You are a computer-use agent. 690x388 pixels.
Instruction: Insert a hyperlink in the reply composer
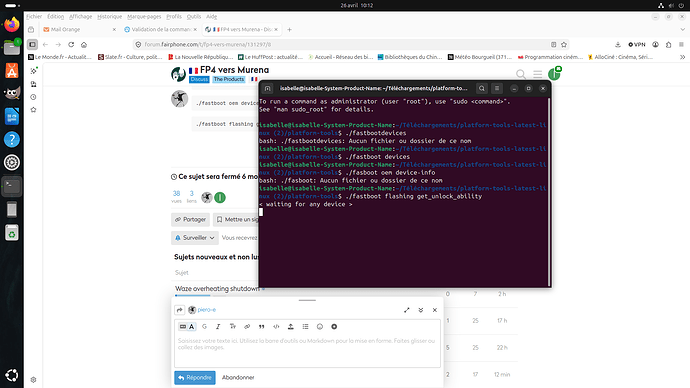247,326
